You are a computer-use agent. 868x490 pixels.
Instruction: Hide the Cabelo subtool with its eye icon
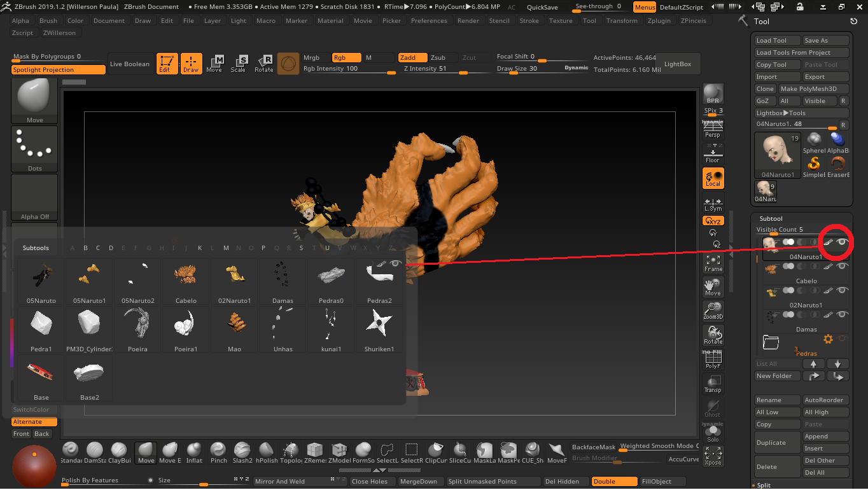[x=842, y=267]
